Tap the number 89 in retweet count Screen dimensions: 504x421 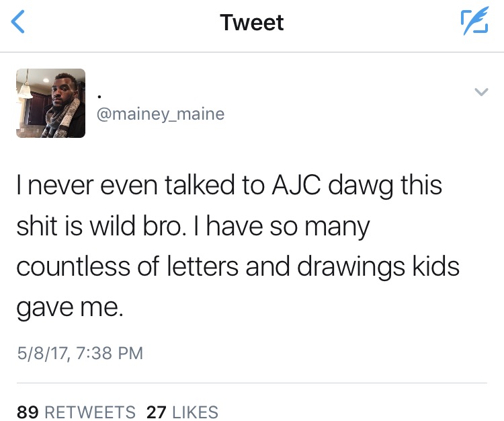[x=28, y=412]
